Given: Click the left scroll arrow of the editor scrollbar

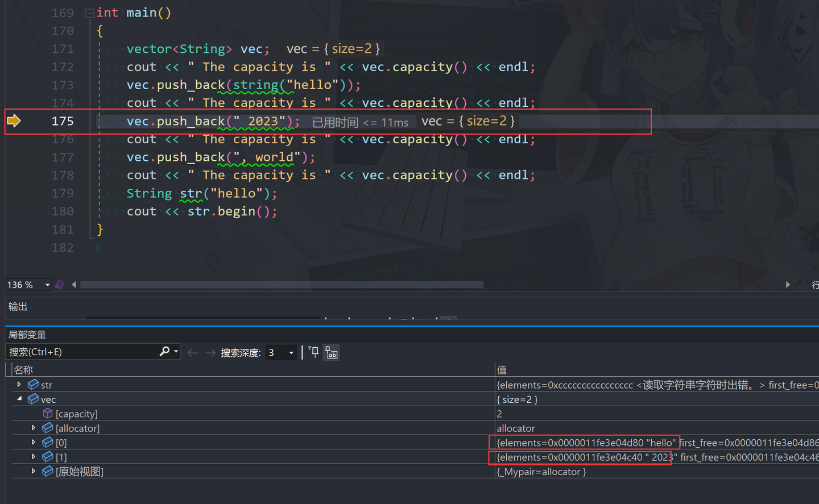Looking at the screenshot, I should click(x=73, y=285).
